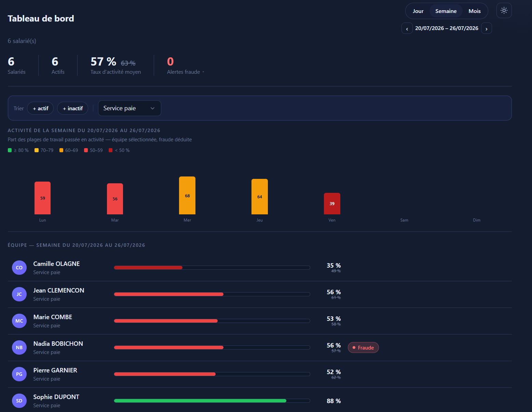Switch to the Semaine view
The image size is (532, 412).
pos(446,11)
